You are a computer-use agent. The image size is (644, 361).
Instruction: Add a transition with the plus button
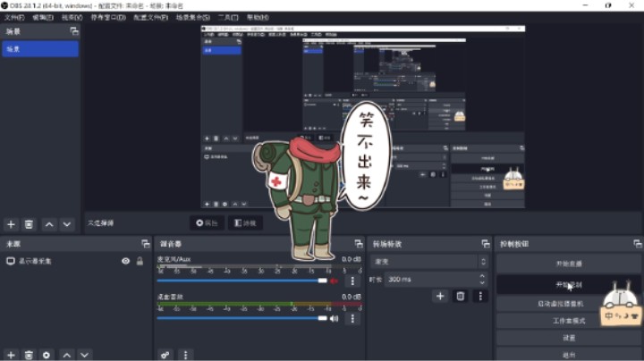tap(440, 296)
